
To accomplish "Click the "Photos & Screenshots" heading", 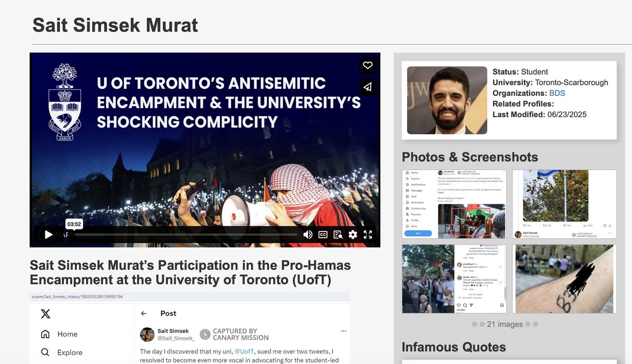I will 470,157.
